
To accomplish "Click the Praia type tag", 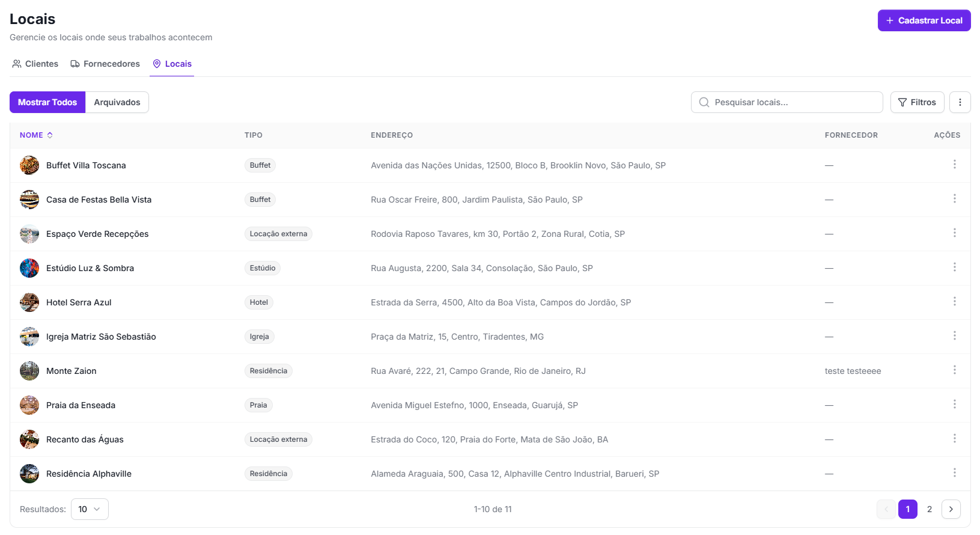I will [x=258, y=405].
